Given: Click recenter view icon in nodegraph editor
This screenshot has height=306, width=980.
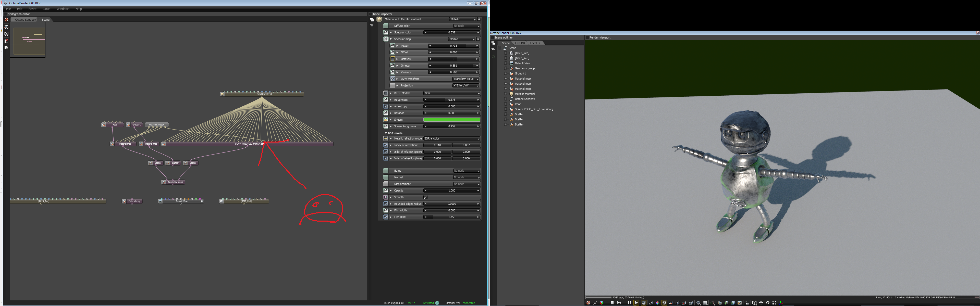Looking at the screenshot, I should [x=6, y=20].
